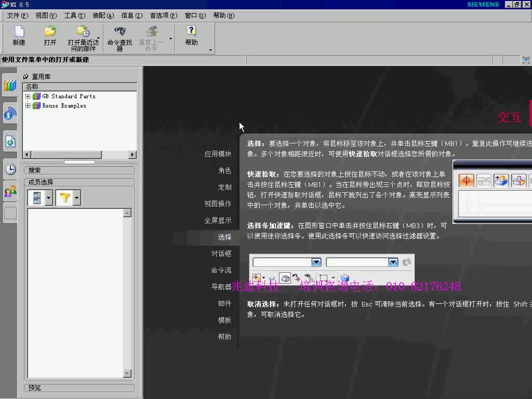532x399 pixels.
Task: Select 选择 in welcome page list
Action: tap(224, 237)
